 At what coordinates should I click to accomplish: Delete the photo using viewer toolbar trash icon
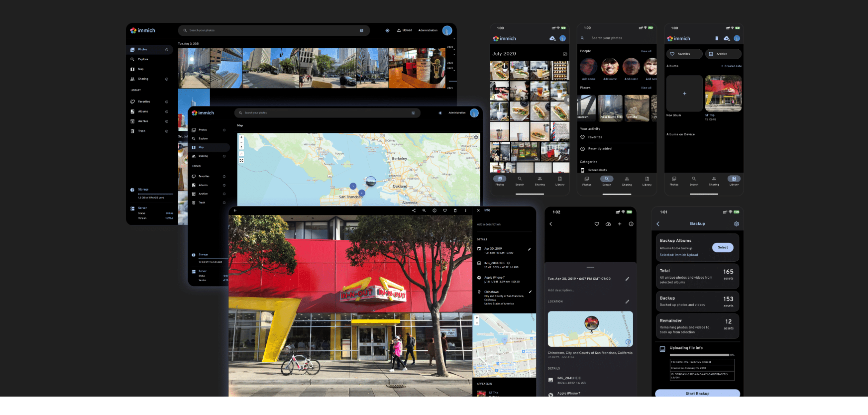coord(455,210)
